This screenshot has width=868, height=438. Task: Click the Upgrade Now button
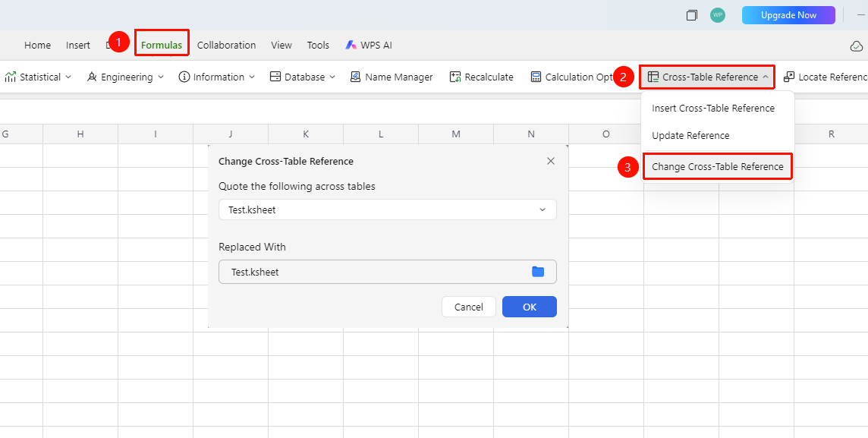click(x=788, y=15)
